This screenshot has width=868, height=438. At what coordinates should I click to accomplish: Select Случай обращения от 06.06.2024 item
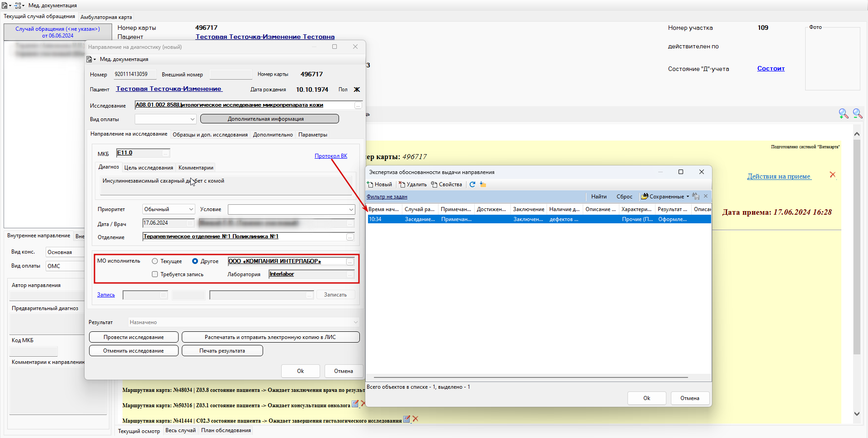[57, 32]
